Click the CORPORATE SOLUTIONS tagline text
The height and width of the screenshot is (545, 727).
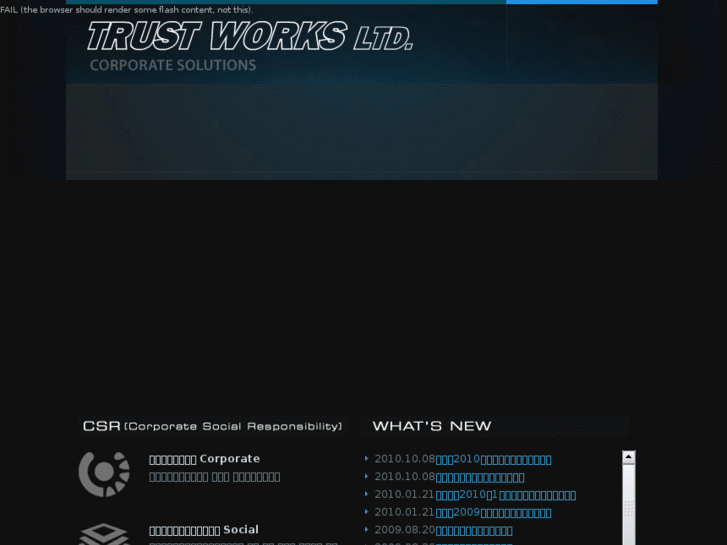tap(173, 65)
